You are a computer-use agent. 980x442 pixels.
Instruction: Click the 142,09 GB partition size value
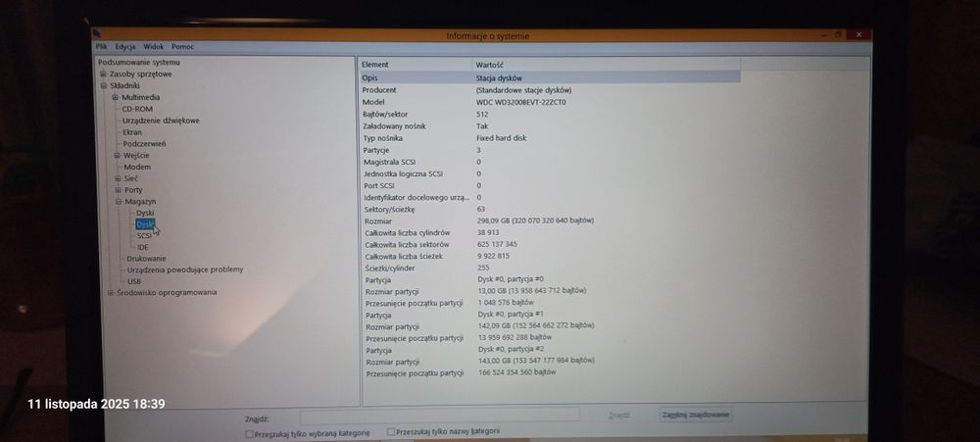click(536, 325)
